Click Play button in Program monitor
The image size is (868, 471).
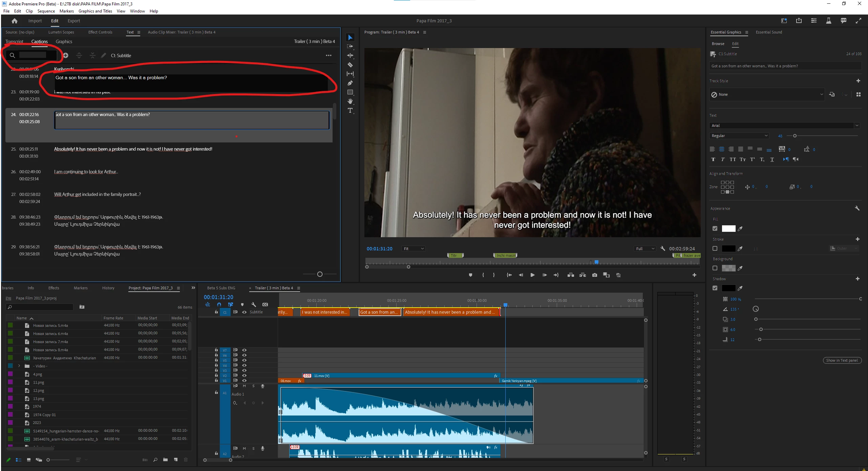pos(532,275)
